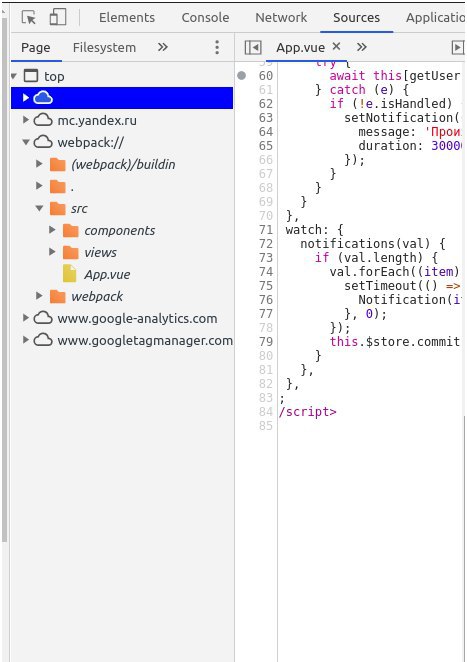This screenshot has height=662, width=467.
Task: Open the Application tab
Action: (x=435, y=18)
